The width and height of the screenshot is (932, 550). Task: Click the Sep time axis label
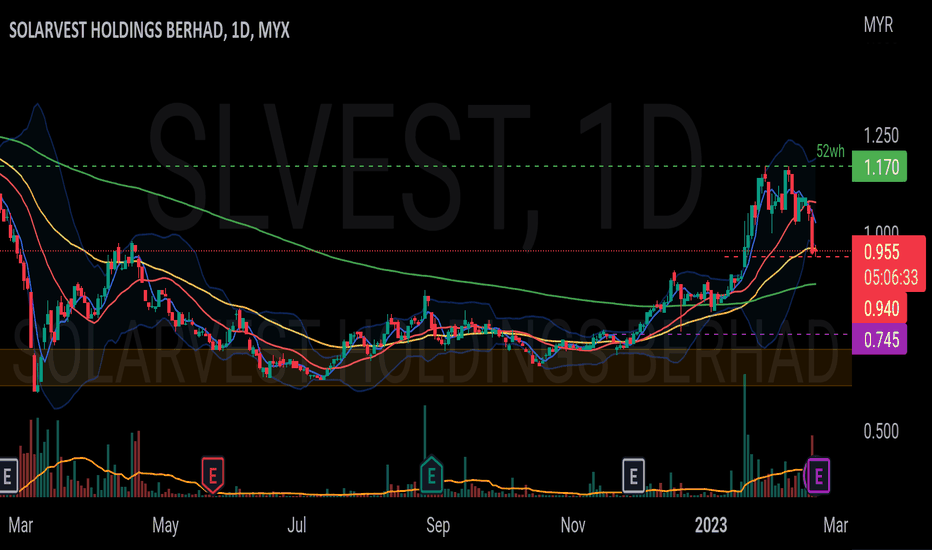(438, 526)
